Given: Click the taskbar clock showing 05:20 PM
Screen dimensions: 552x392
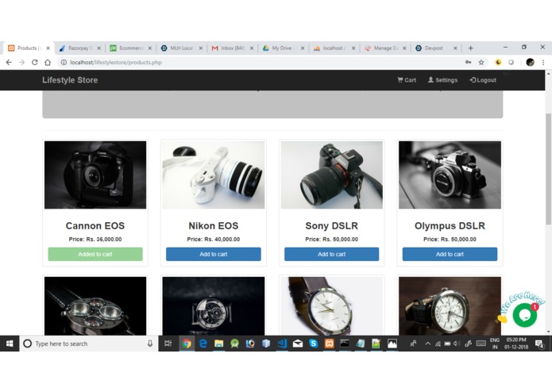Looking at the screenshot, I should click(516, 344).
